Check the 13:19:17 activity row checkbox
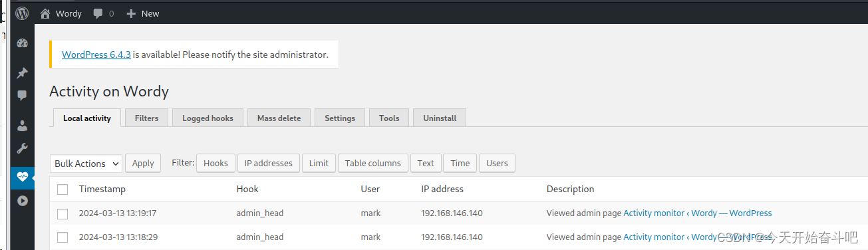The height and width of the screenshot is (250, 868). pos(63,213)
